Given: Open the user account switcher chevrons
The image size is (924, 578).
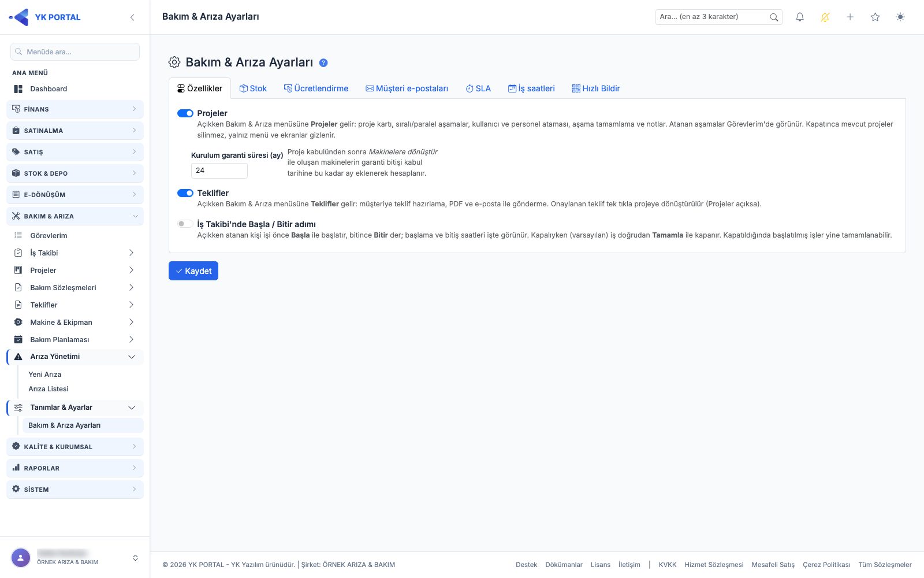Looking at the screenshot, I should [135, 558].
